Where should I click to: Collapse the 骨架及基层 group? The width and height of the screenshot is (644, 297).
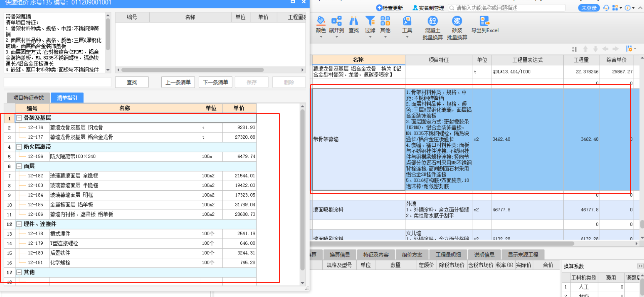[x=19, y=118]
